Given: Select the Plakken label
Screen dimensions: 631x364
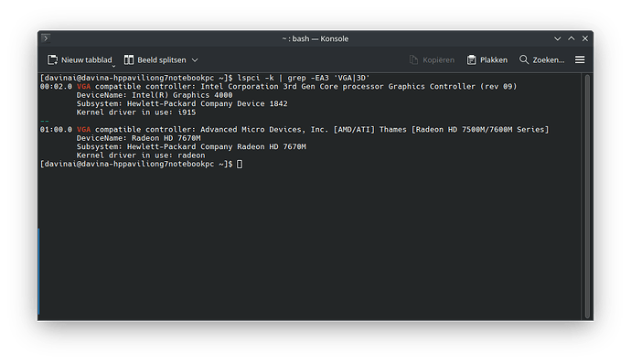Looking at the screenshot, I should click(494, 60).
